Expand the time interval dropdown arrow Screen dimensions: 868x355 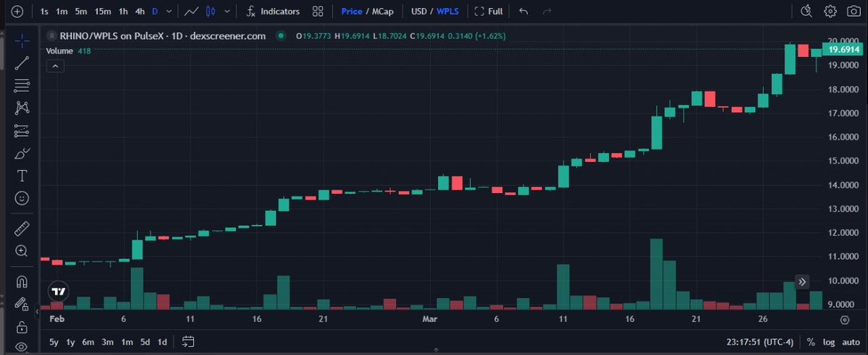point(169,11)
